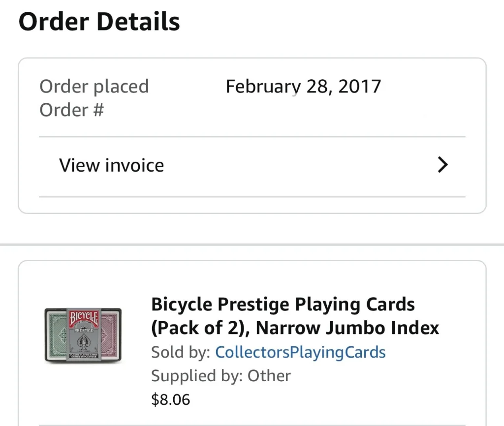Image resolution: width=504 pixels, height=426 pixels.
Task: Click the green card deck in product image
Action: (x=58, y=335)
